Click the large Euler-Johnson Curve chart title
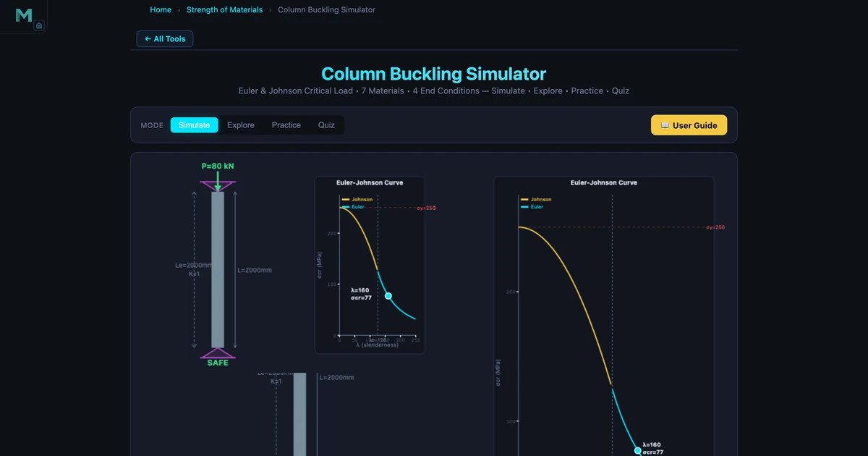868x456 pixels. (604, 183)
